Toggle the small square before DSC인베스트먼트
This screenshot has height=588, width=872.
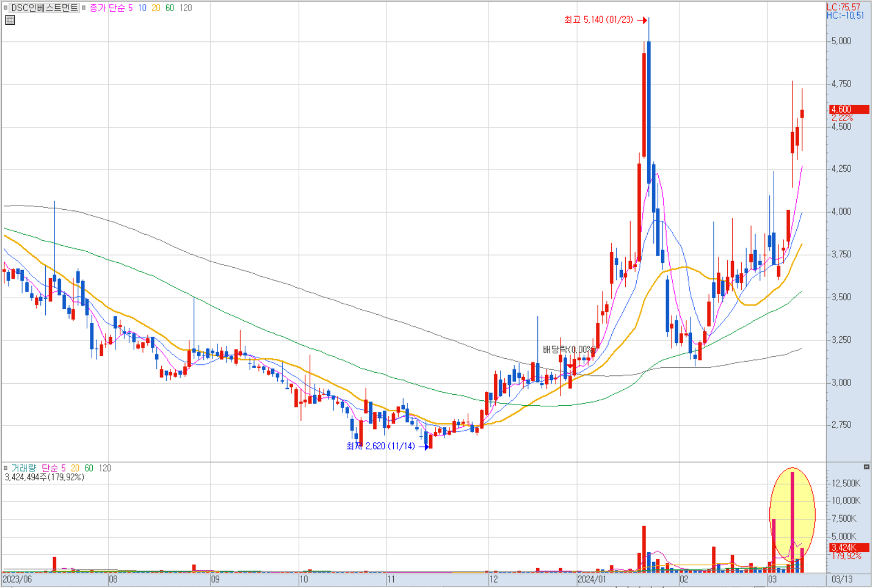point(6,8)
